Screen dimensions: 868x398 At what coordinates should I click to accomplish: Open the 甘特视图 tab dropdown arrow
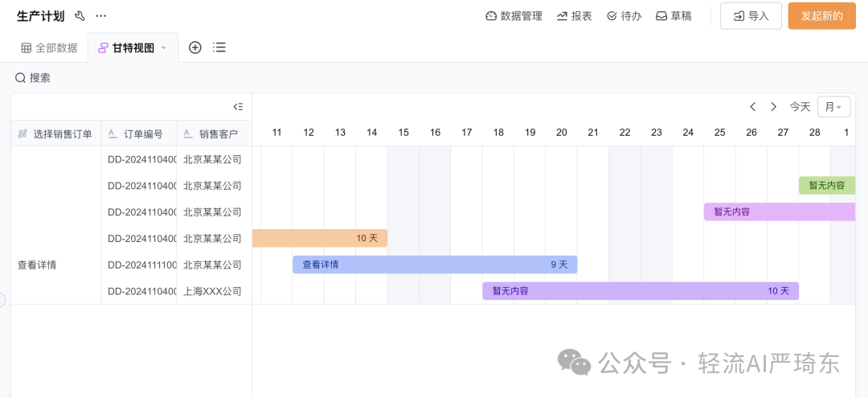coord(164,48)
